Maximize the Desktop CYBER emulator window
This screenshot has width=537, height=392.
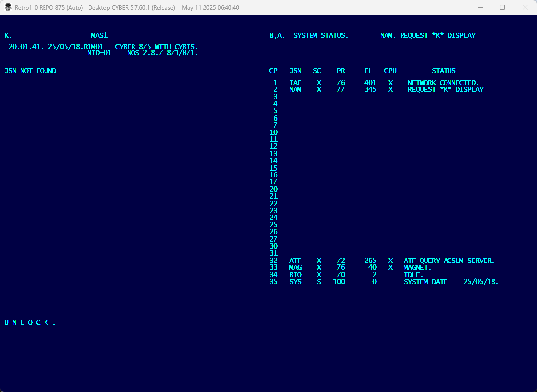(x=502, y=8)
